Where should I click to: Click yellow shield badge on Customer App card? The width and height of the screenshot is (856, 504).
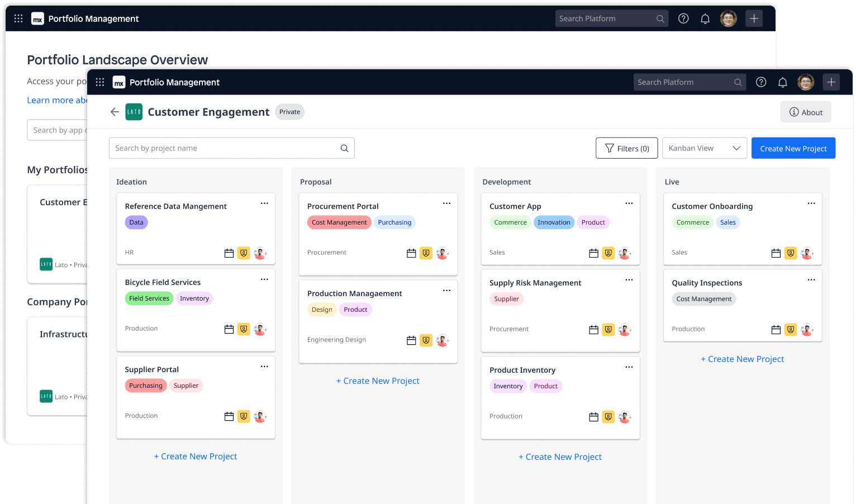coord(608,253)
